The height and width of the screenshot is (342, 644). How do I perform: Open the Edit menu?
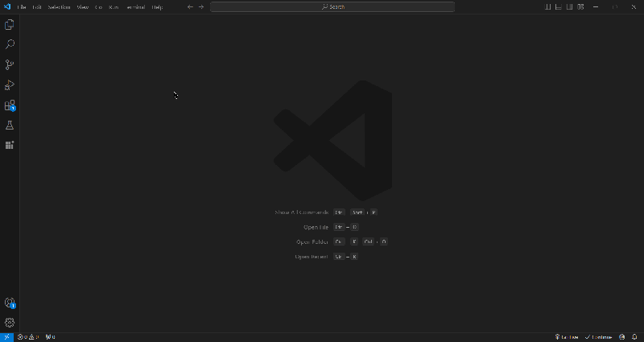pyautogui.click(x=37, y=7)
